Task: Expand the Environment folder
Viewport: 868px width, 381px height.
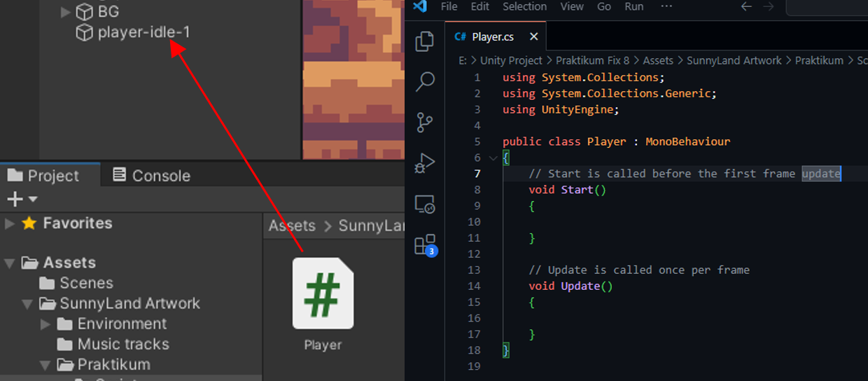Action: pyautogui.click(x=46, y=324)
